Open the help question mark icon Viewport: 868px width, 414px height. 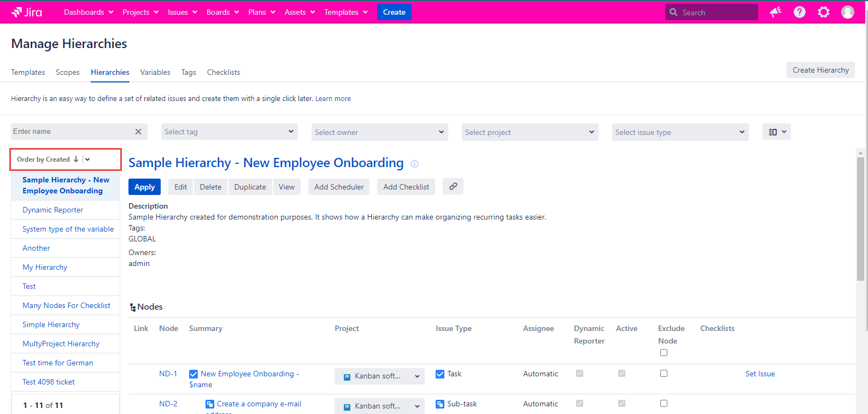tap(799, 12)
